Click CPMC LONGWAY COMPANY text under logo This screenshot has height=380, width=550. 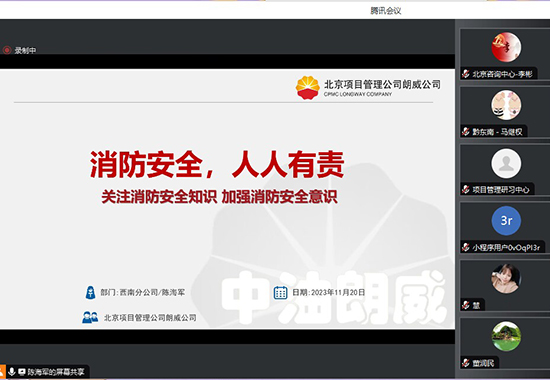pyautogui.click(x=358, y=94)
